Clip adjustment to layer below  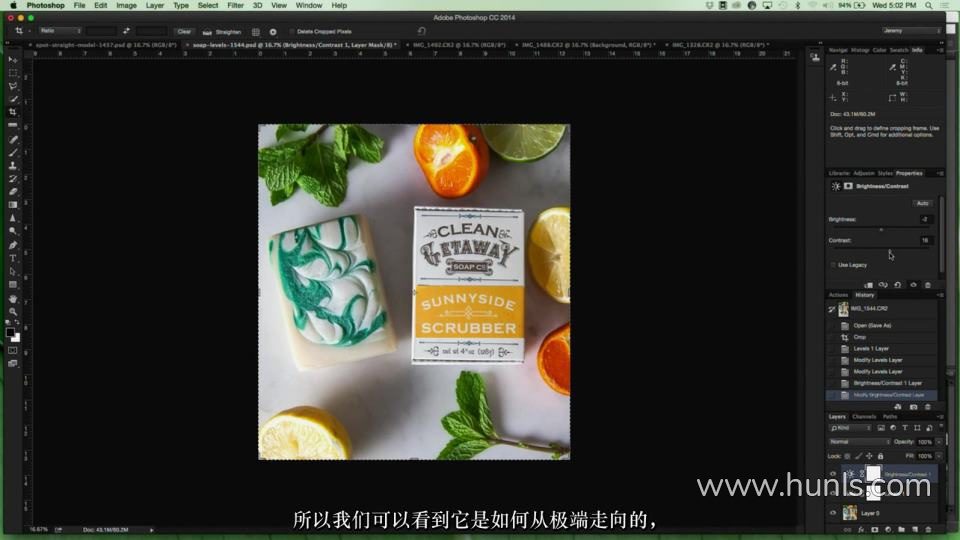pos(868,285)
